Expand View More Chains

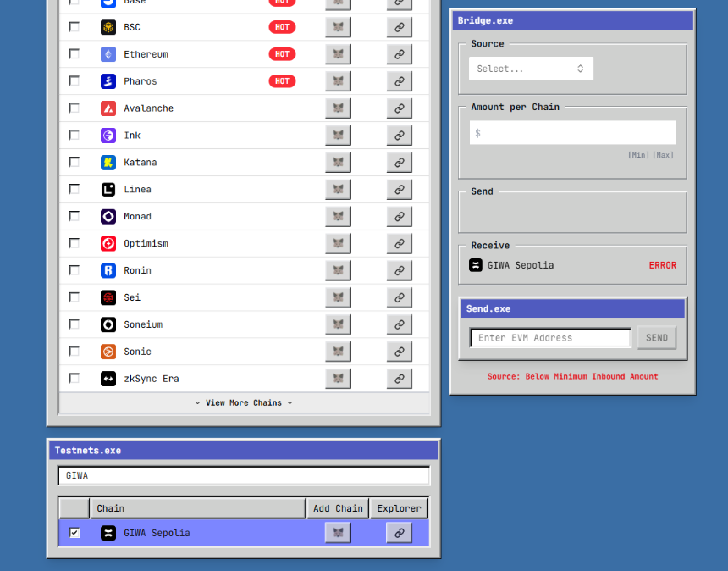coord(244,402)
